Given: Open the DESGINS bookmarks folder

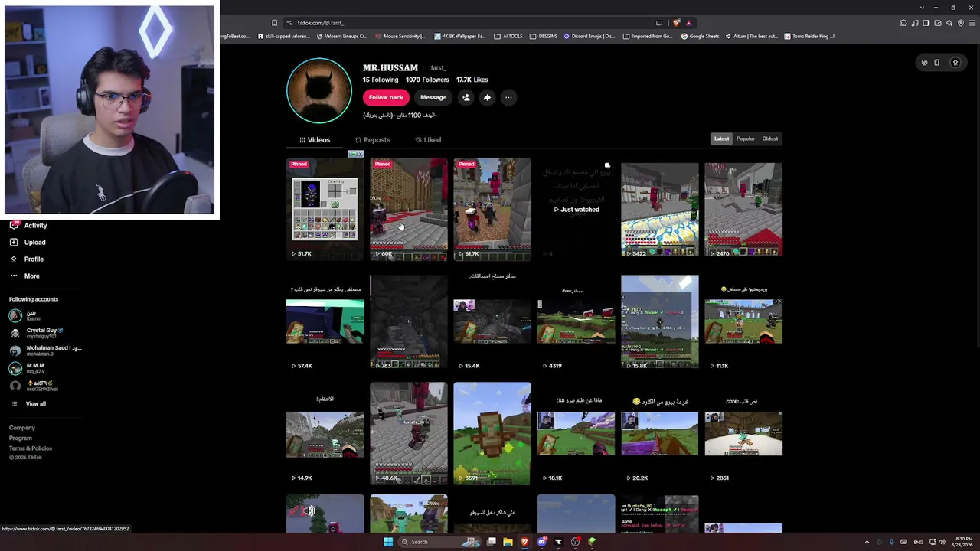Looking at the screenshot, I should (x=544, y=36).
